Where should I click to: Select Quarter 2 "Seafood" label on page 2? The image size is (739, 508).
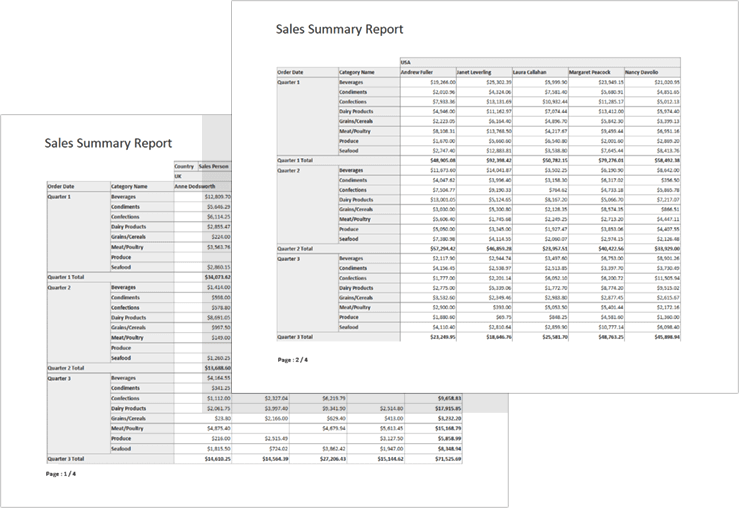[x=349, y=239]
